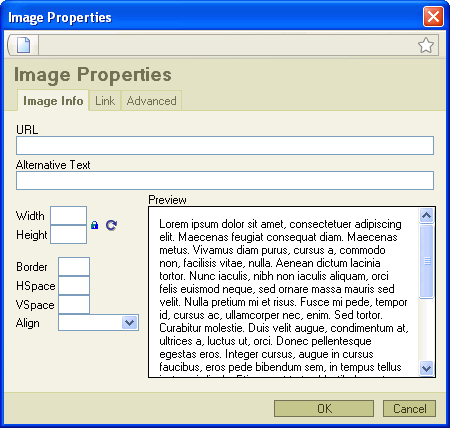Click into the URL input field

point(225,145)
